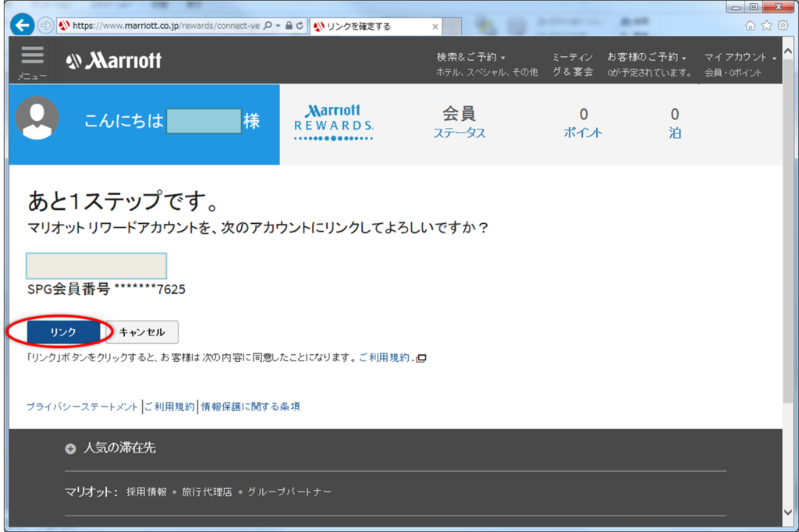Open a new blank browser tab

(452, 27)
